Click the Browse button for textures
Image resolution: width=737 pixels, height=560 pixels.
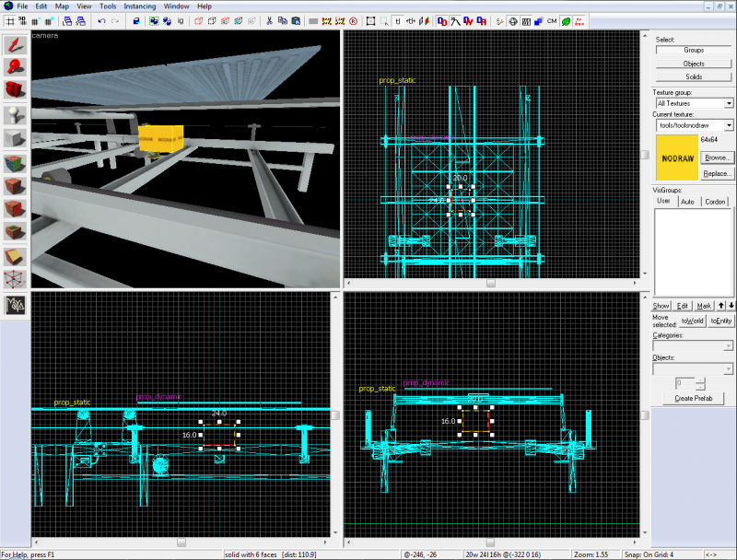[x=718, y=157]
